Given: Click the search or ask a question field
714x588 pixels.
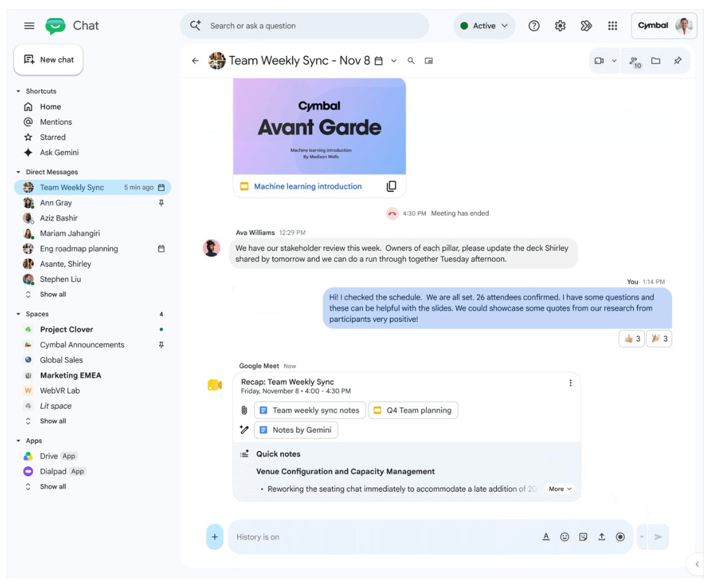Looking at the screenshot, I should (304, 26).
